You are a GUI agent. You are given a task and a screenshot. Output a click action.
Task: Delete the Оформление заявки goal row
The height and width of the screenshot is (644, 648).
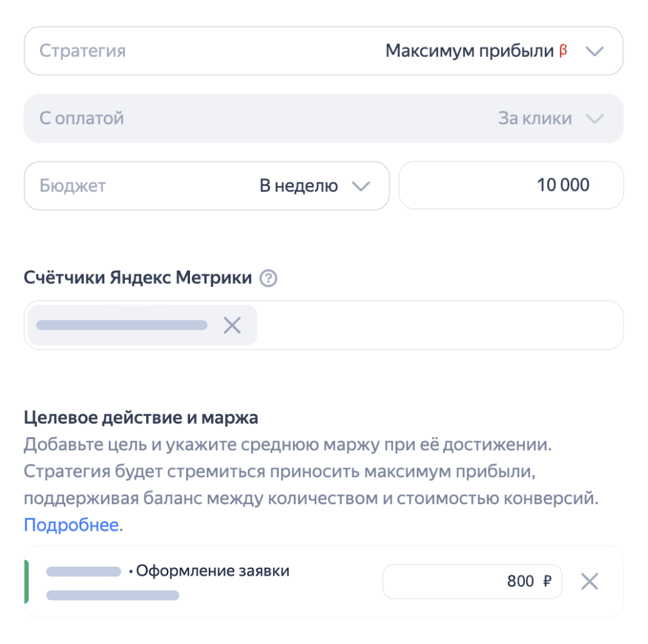[x=589, y=582]
